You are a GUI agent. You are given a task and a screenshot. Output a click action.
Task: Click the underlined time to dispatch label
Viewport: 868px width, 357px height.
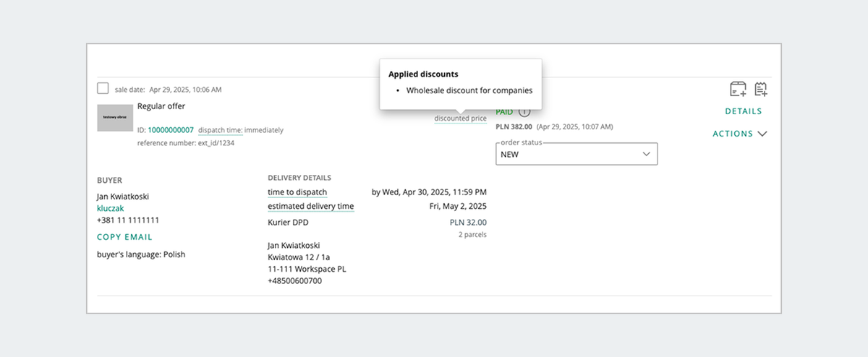coord(297,192)
